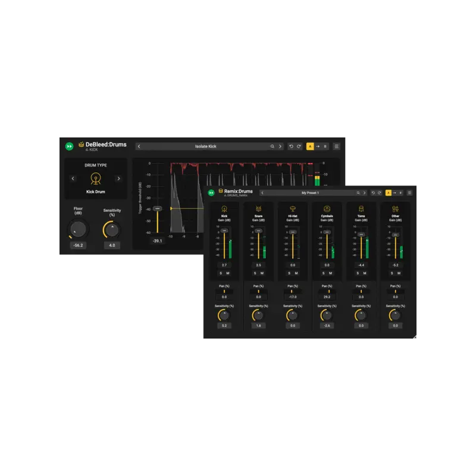Click the Other channel icon in Remix:Drums
The image size is (476, 476).
pos(395,209)
